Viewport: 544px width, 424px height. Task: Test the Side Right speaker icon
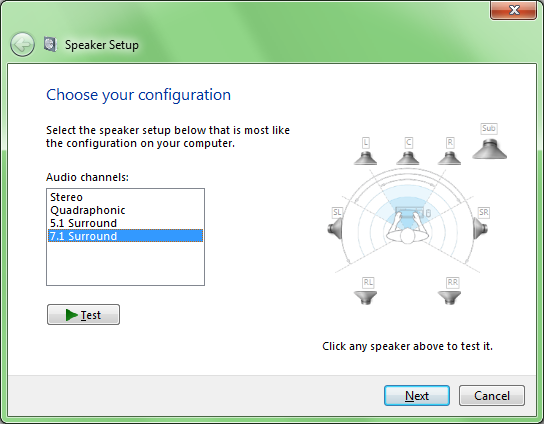tap(481, 228)
